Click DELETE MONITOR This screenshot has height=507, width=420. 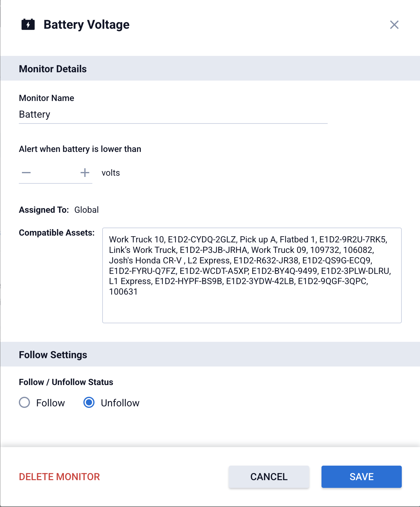tap(59, 477)
